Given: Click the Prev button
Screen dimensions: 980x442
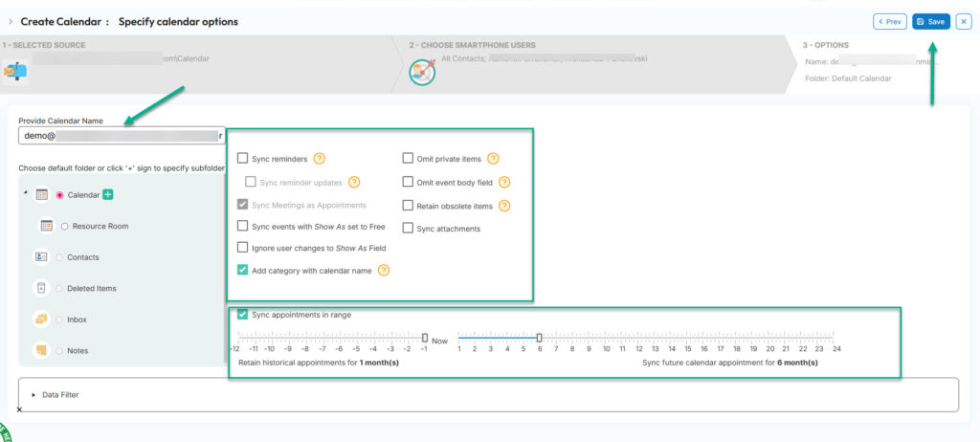Looking at the screenshot, I should pos(889,21).
